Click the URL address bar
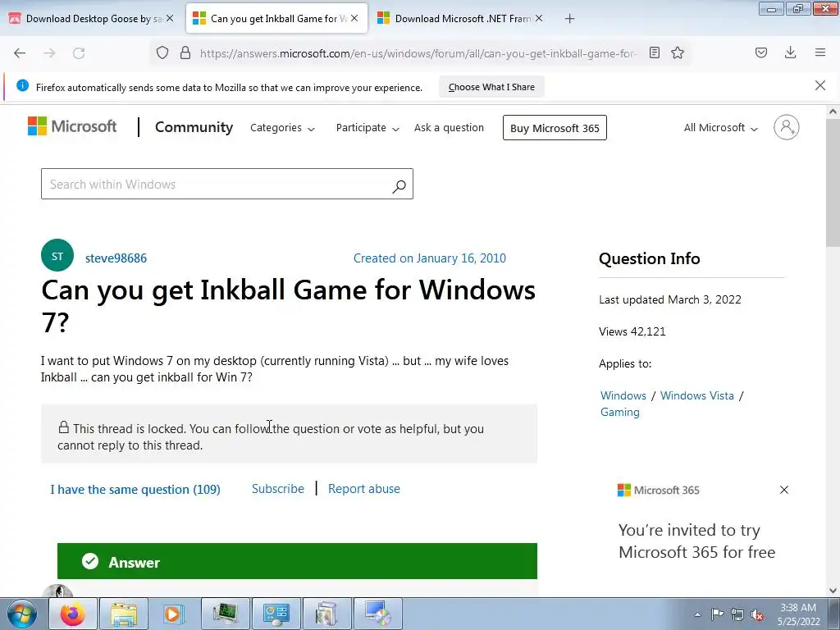This screenshot has height=630, width=840. pyautogui.click(x=418, y=53)
